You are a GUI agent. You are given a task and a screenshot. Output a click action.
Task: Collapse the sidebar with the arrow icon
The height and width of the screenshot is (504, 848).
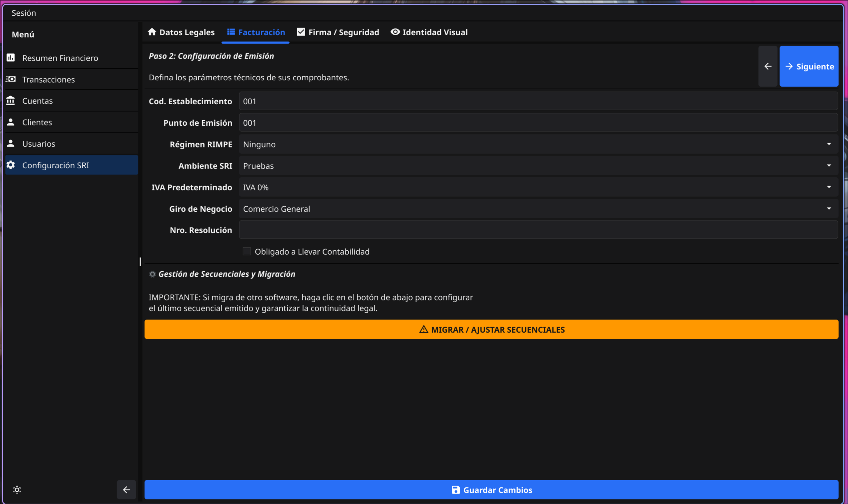pyautogui.click(x=126, y=489)
